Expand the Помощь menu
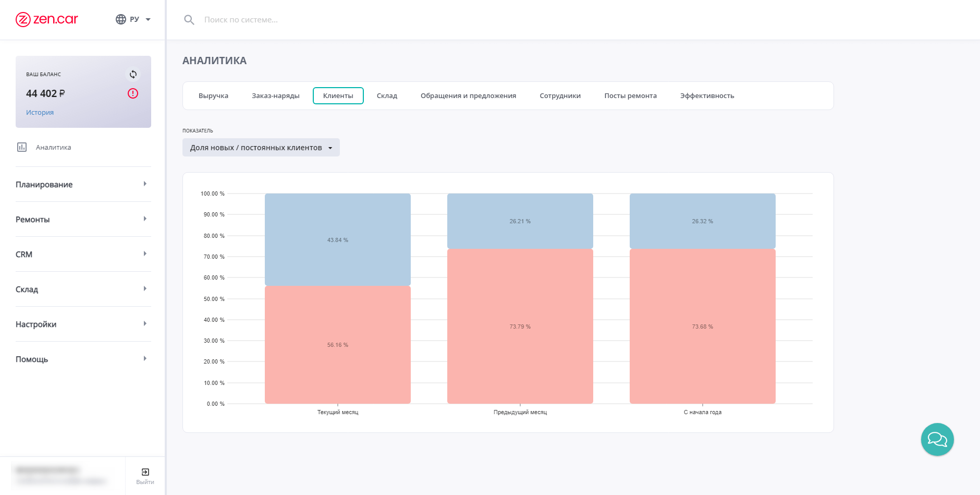The height and width of the screenshot is (495, 980). [83, 359]
